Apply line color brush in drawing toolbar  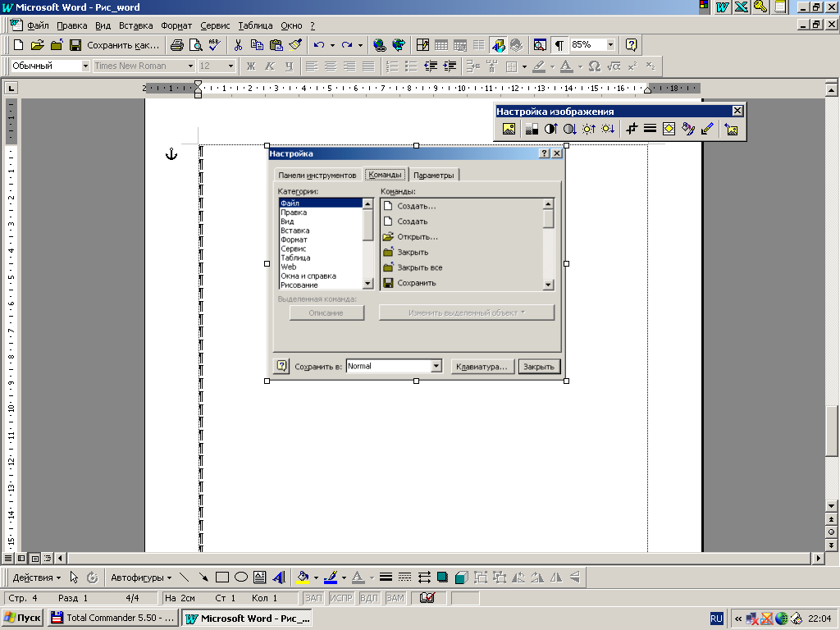tap(331, 577)
